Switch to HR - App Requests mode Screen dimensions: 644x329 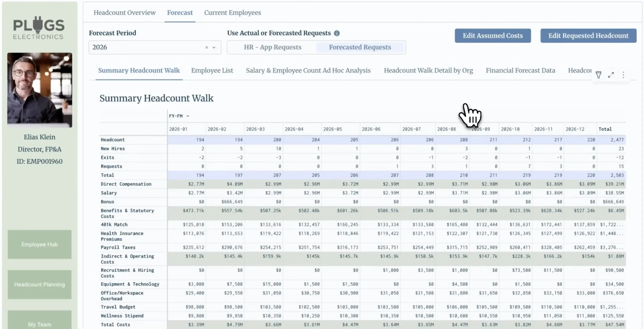tap(272, 47)
